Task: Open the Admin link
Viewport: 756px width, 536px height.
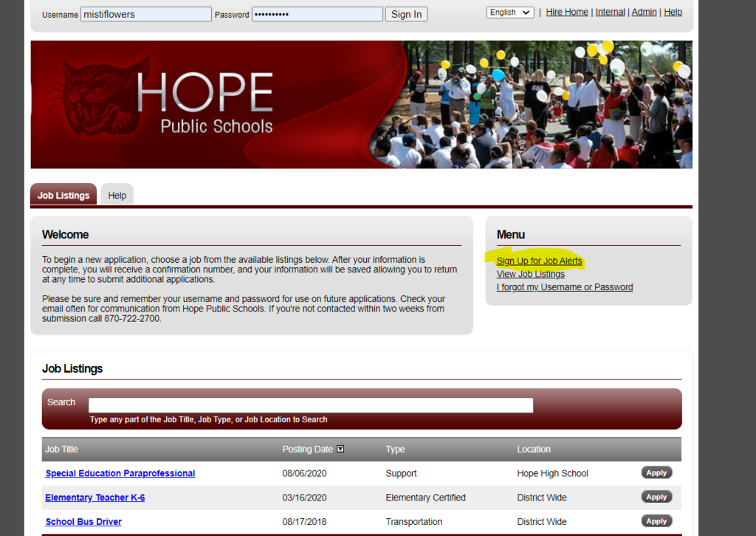Action: [644, 12]
